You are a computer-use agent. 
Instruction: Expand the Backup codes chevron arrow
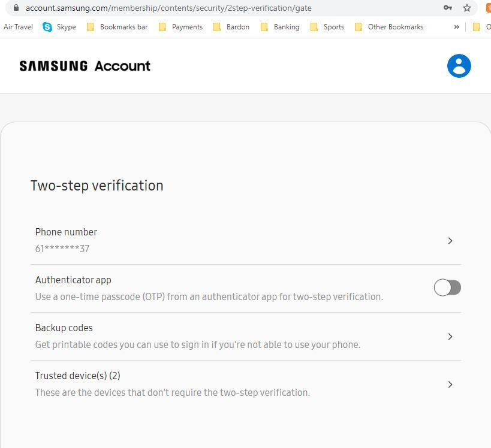pyautogui.click(x=450, y=337)
